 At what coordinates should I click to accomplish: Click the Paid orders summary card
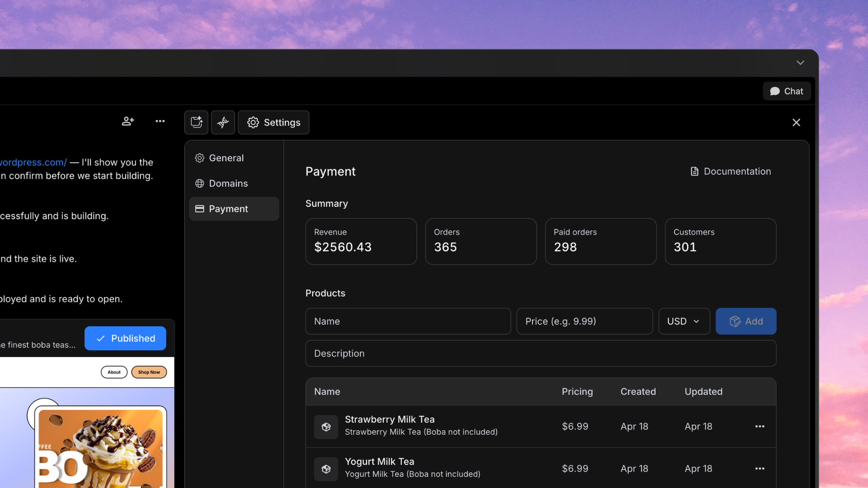[600, 242]
